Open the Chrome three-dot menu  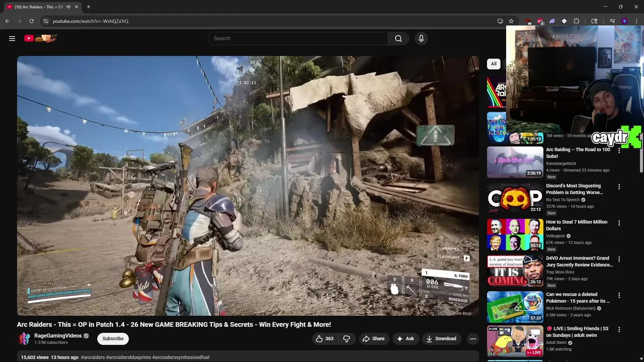(636, 21)
